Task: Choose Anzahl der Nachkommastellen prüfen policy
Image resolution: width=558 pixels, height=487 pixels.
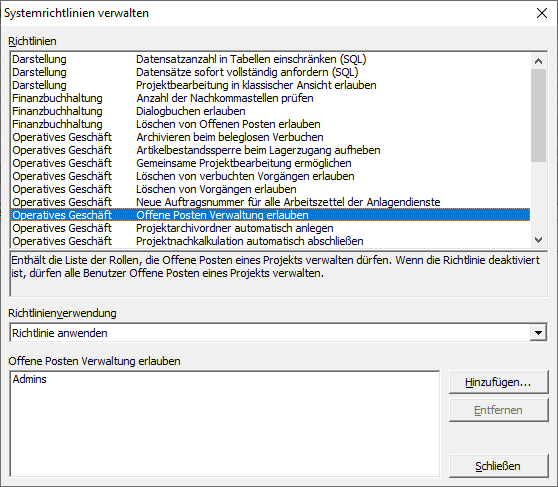Action: [270, 98]
